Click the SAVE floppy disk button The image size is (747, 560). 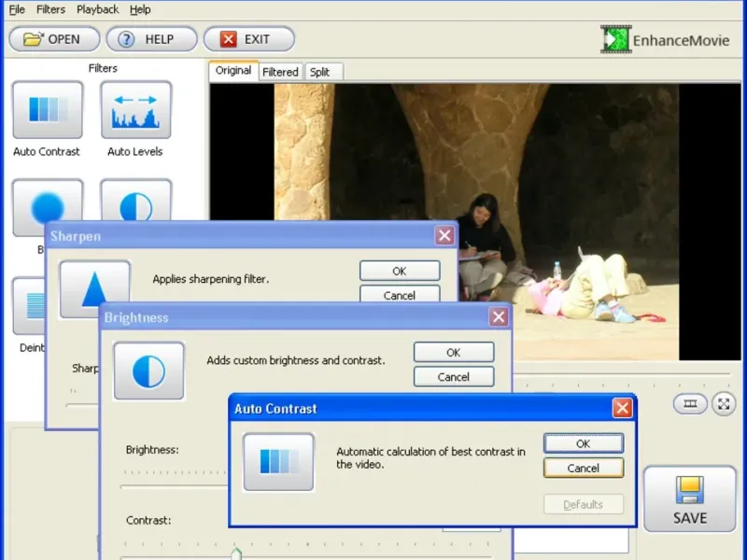689,498
